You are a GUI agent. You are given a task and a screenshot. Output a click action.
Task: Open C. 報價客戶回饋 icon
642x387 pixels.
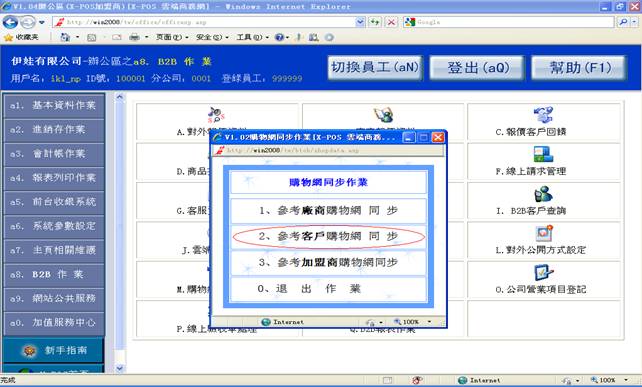543,115
